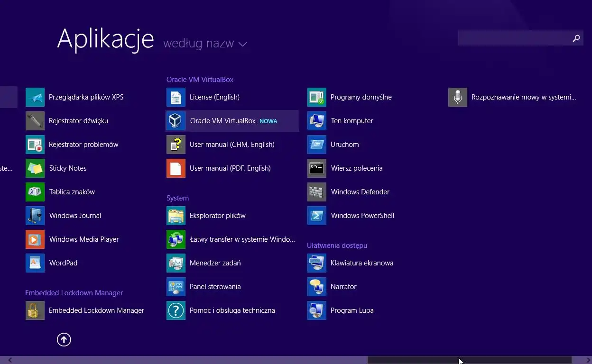Open Eksplorator plików icon
Viewport: 592px width, 364px height.
(176, 216)
